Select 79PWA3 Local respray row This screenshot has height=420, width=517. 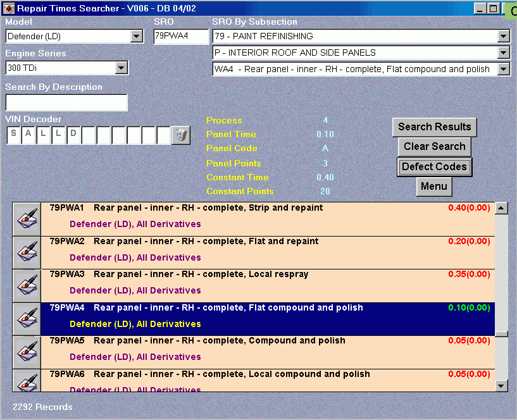point(268,286)
